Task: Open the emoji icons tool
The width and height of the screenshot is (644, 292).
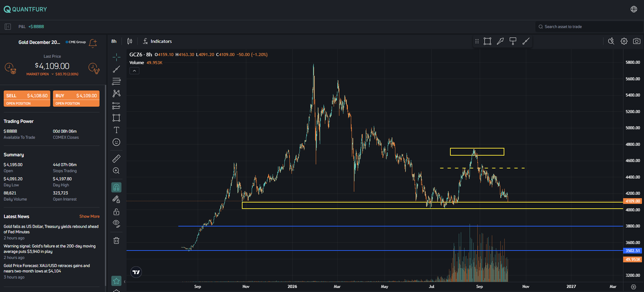Action: [x=116, y=142]
